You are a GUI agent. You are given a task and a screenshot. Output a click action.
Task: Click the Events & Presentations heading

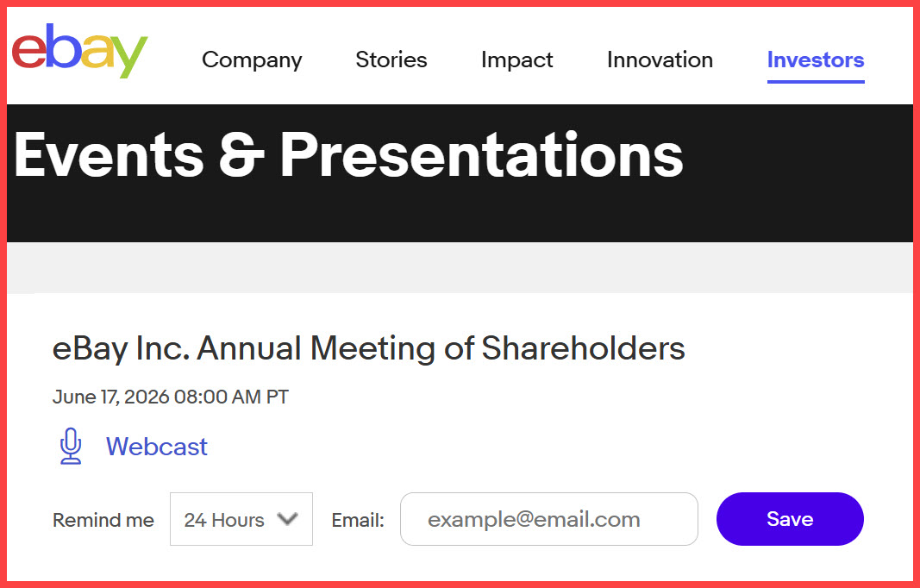point(348,155)
